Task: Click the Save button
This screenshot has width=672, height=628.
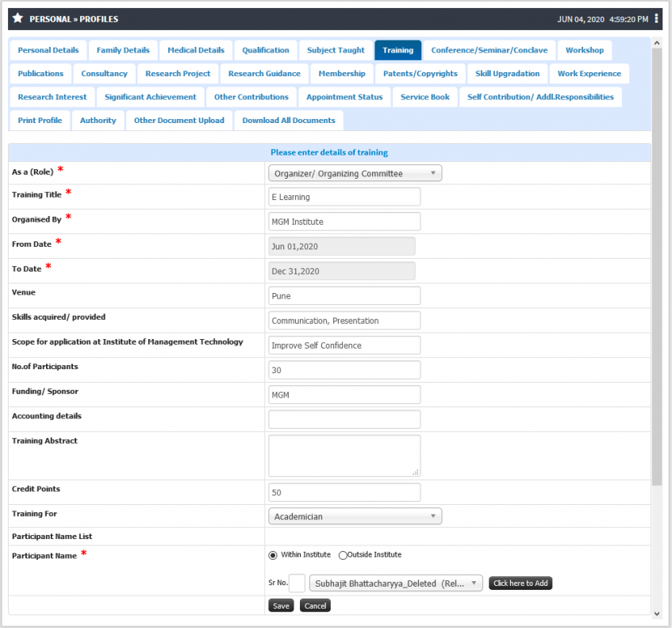Action: coord(281,606)
